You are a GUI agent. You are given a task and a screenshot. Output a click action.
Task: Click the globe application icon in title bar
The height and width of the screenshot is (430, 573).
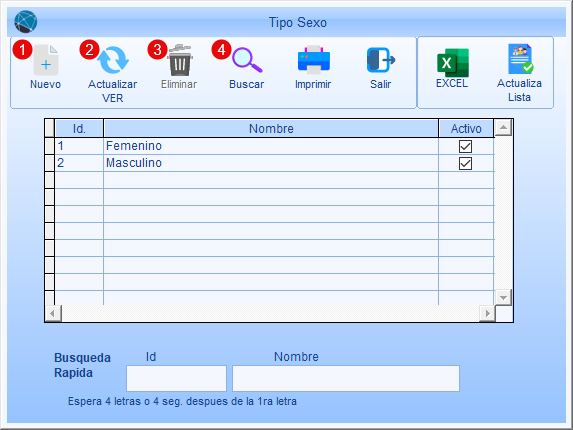point(26,22)
